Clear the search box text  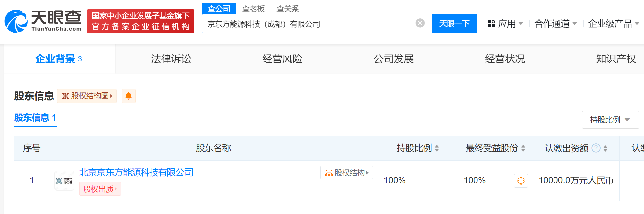click(x=420, y=23)
